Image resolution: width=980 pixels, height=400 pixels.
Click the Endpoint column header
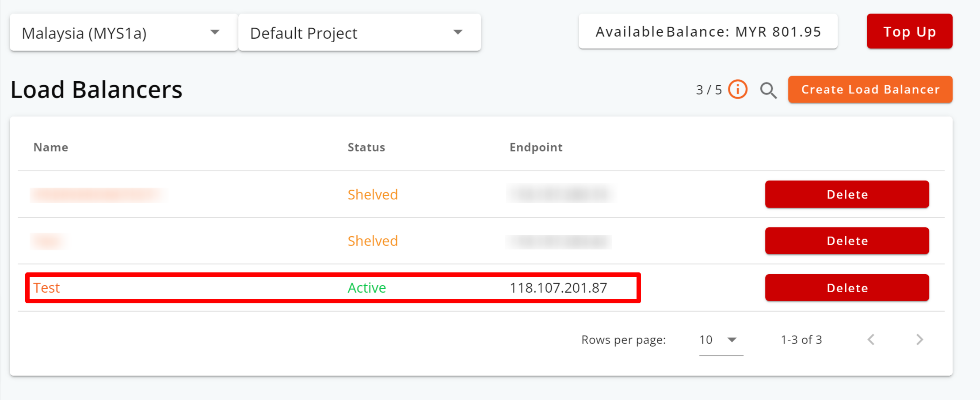[x=536, y=147]
